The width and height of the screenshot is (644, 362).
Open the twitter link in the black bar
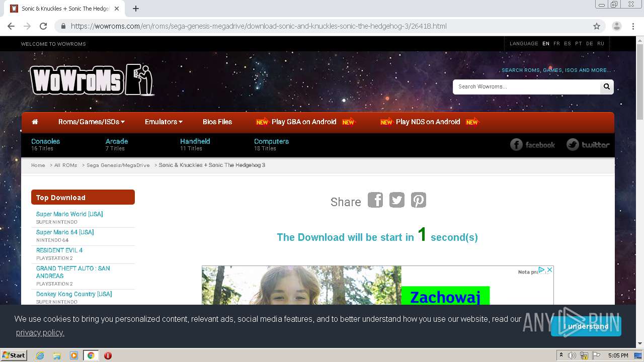588,145
